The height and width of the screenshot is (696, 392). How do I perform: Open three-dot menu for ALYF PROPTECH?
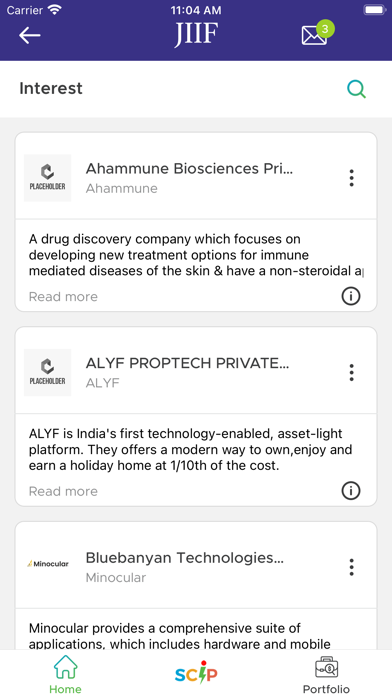pyautogui.click(x=352, y=372)
